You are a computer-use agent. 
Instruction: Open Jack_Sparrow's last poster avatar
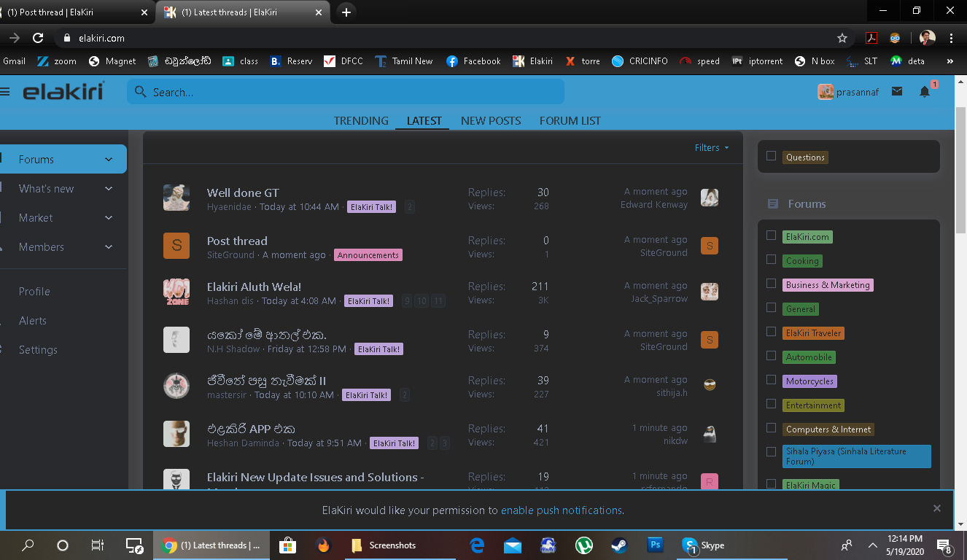click(710, 292)
